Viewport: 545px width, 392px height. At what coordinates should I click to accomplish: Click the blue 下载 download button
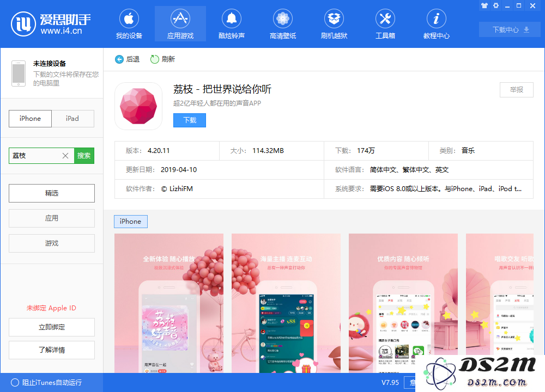(190, 120)
